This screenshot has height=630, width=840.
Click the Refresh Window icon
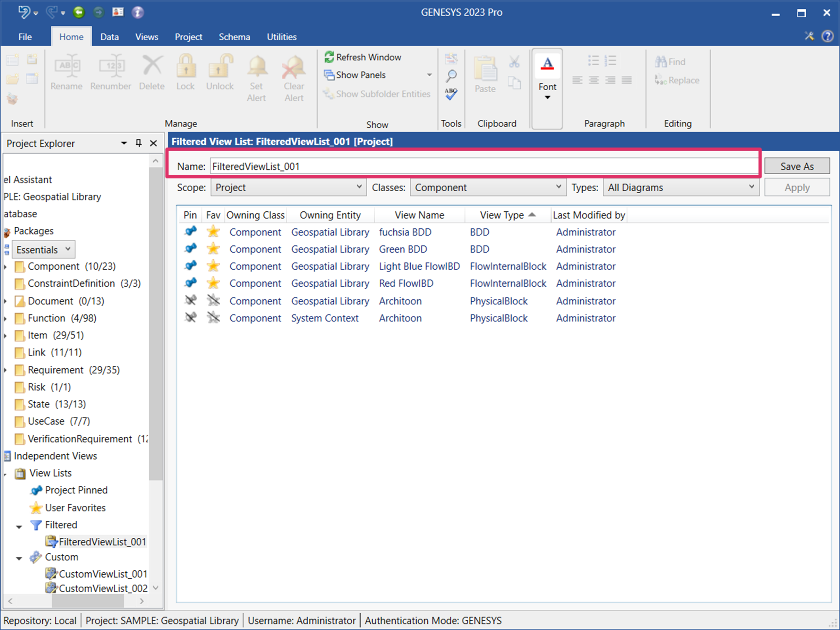pos(329,57)
